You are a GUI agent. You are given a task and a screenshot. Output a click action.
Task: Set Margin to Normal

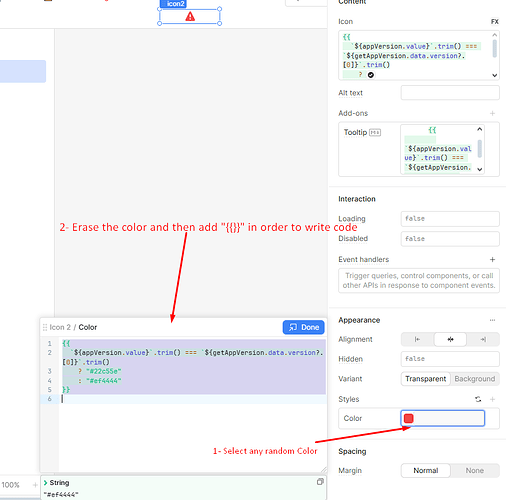426,471
